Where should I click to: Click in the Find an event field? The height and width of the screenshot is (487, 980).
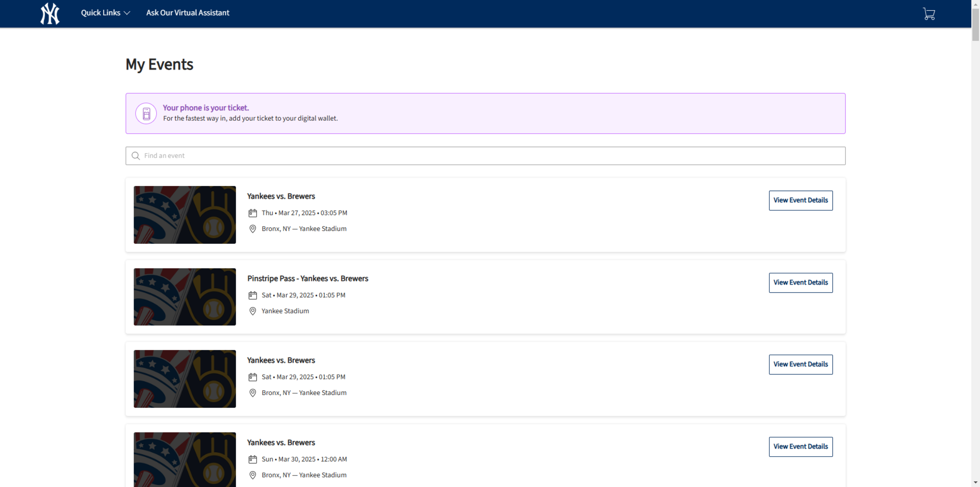click(x=485, y=156)
